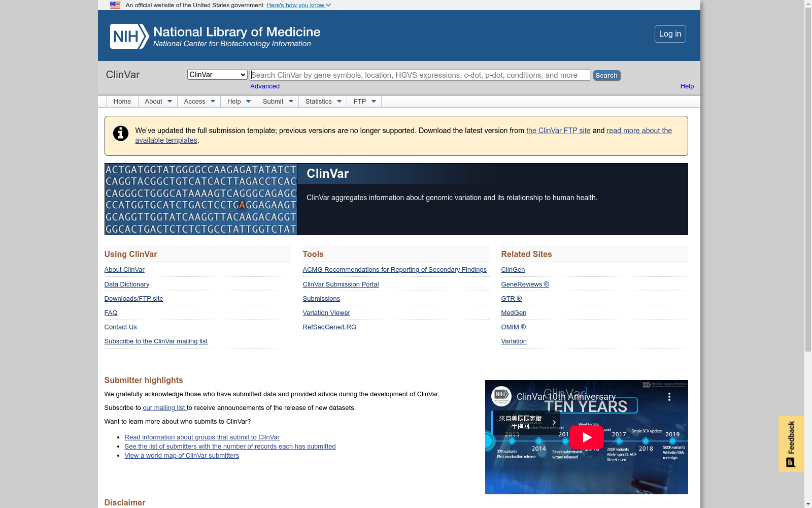The image size is (812, 508).
Task: Expand the Statistics menu arrow
Action: [x=339, y=102]
